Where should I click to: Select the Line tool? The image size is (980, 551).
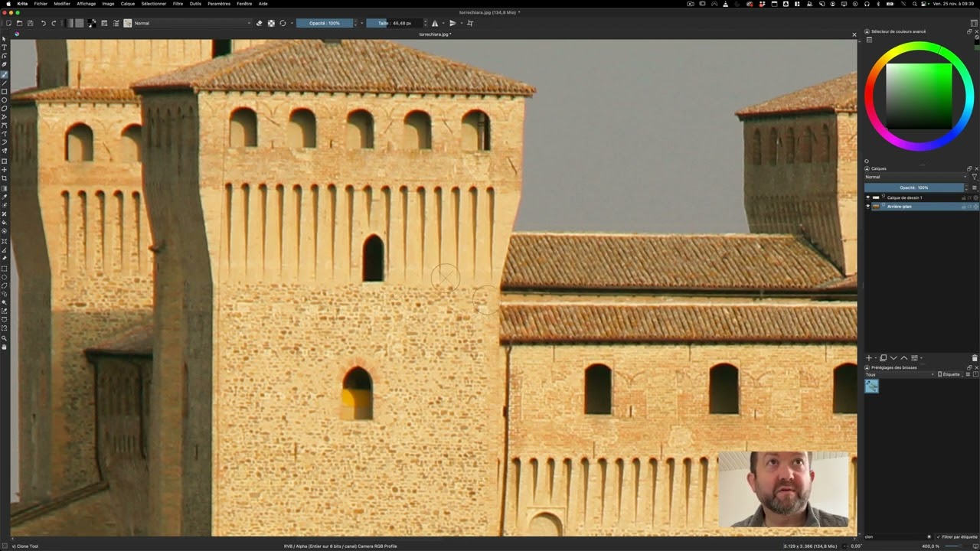pyautogui.click(x=5, y=83)
